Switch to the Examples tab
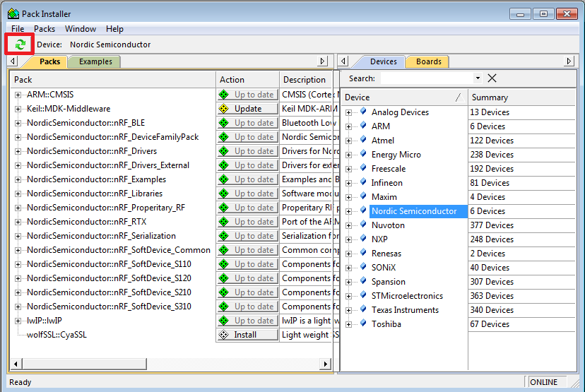 coord(95,61)
